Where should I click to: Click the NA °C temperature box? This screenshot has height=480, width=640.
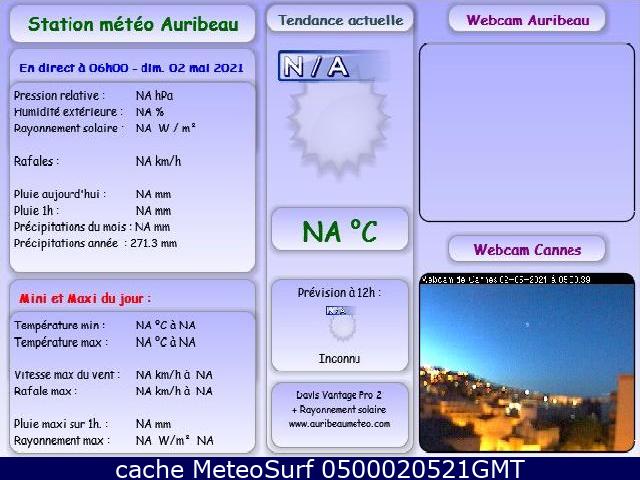(339, 231)
